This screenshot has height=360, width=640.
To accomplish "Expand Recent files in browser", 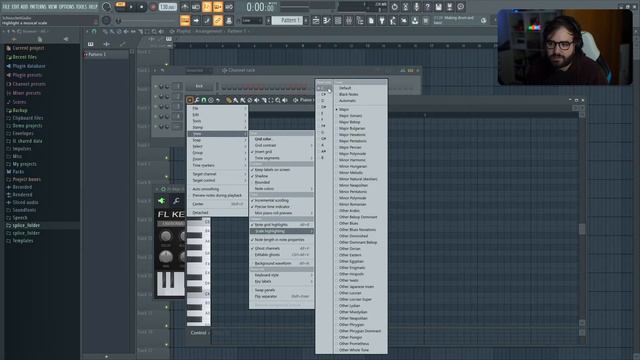I will click(x=24, y=57).
